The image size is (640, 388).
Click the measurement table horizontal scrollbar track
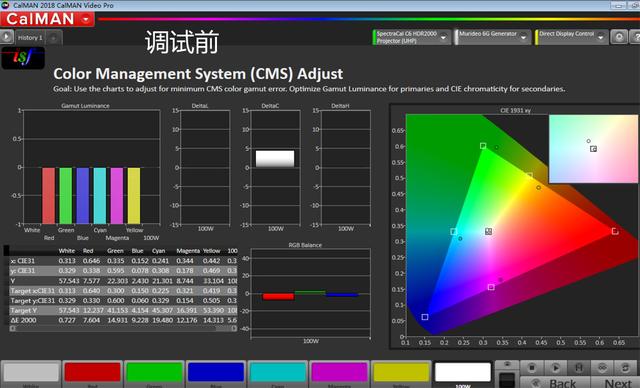tap(123, 328)
